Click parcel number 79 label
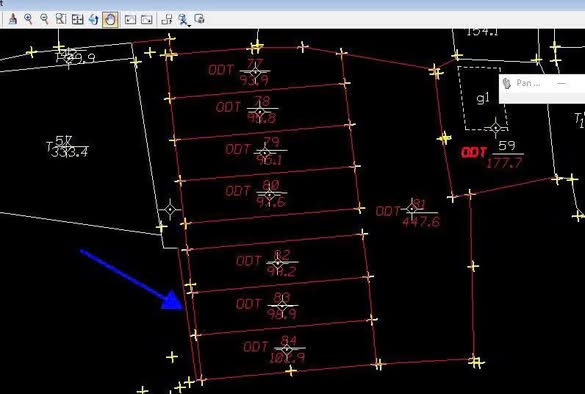 click(271, 142)
